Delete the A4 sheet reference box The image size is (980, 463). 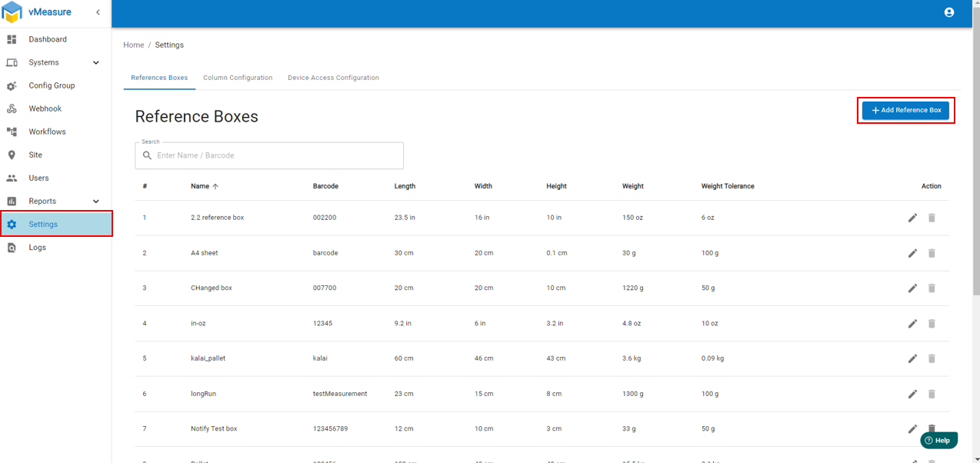coord(932,253)
